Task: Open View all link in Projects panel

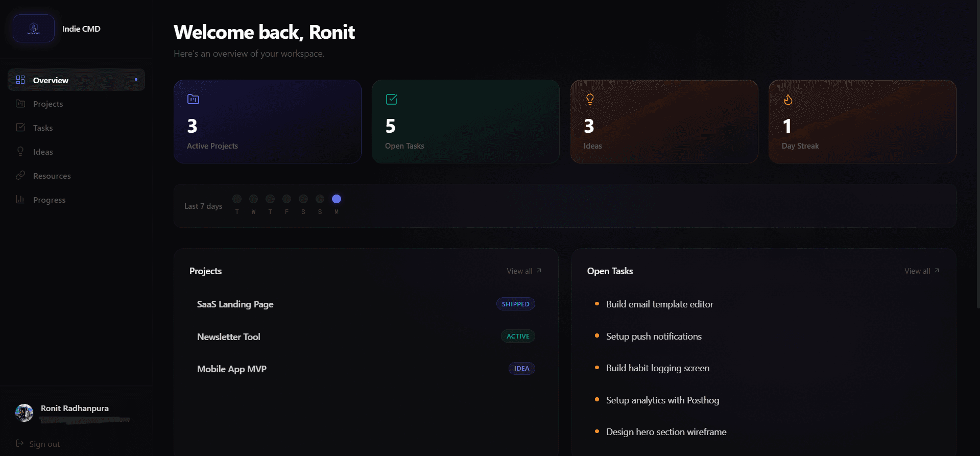Action: tap(523, 271)
